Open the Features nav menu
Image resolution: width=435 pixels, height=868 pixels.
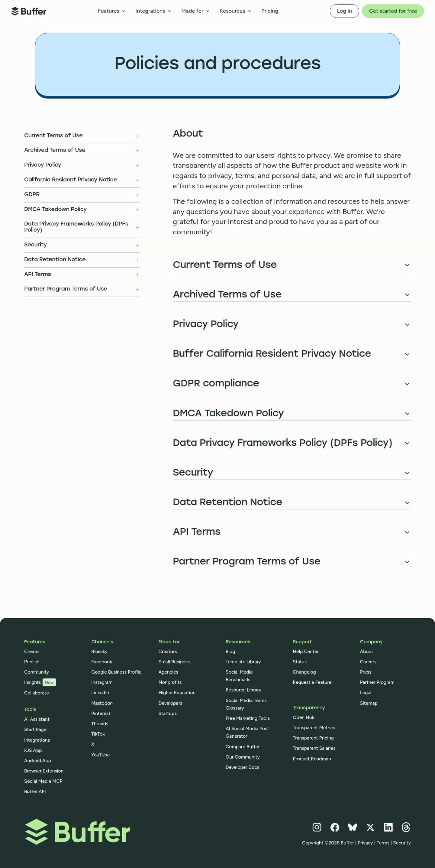pos(111,11)
